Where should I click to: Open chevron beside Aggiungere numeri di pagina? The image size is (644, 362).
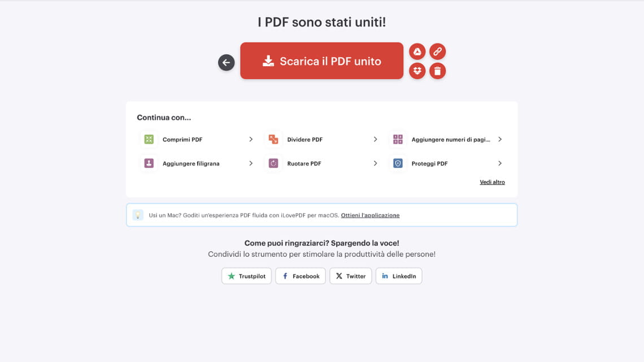[x=500, y=139]
